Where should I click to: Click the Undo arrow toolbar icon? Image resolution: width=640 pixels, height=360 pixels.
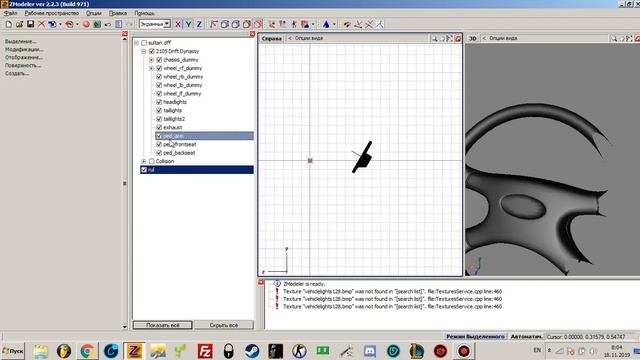click(x=108, y=24)
